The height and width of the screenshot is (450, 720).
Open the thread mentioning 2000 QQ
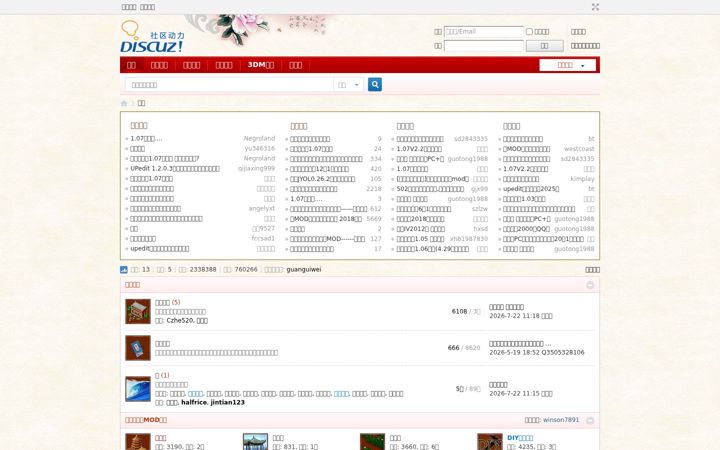point(526,229)
